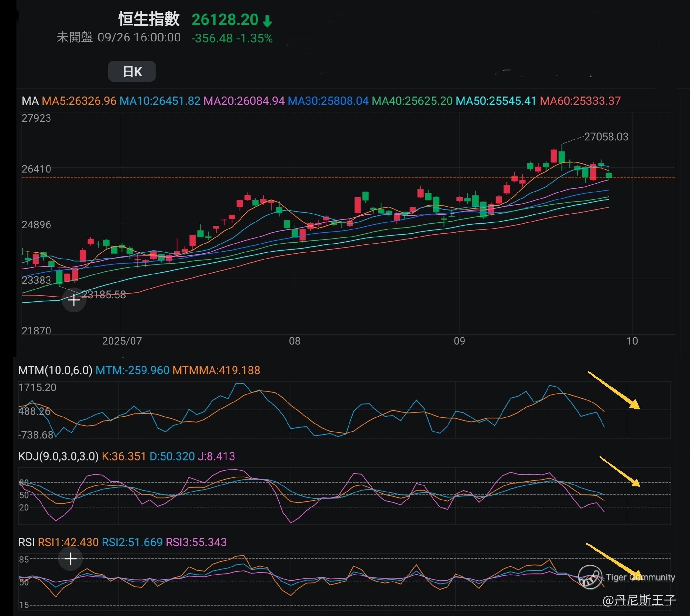Click the 23185.58 low price marker
Viewport: 690px width, 616px height.
point(103,295)
